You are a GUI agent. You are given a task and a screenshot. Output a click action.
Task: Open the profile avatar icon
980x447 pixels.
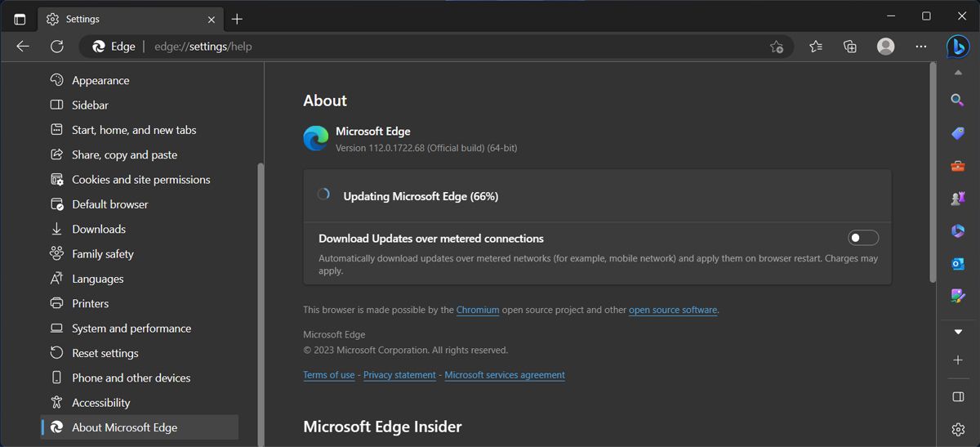(885, 47)
